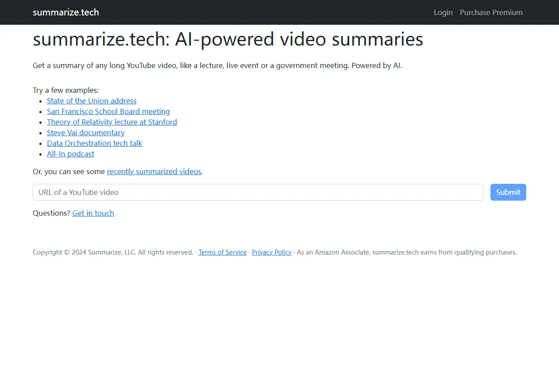Click the Amazon Associate disclosure text
The image size is (559, 392).
[406, 252]
